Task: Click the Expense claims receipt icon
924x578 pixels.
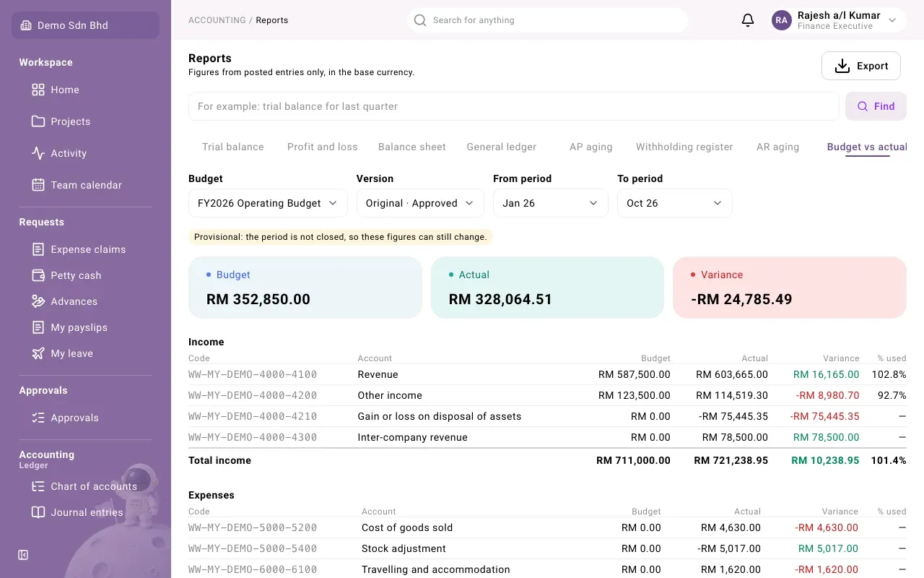Action: (x=38, y=249)
